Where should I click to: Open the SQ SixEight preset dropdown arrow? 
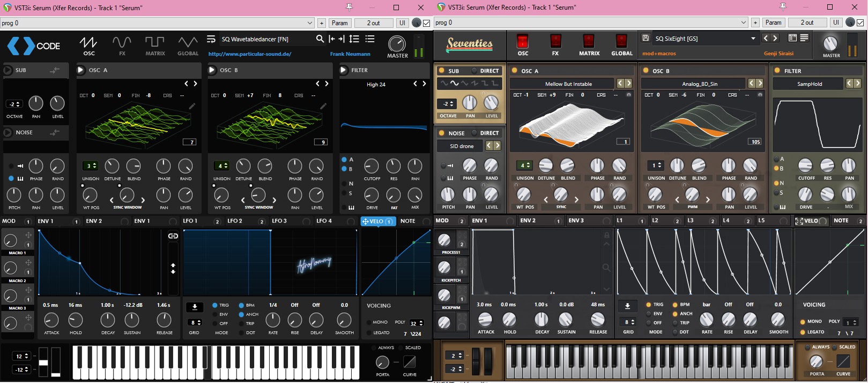click(753, 39)
